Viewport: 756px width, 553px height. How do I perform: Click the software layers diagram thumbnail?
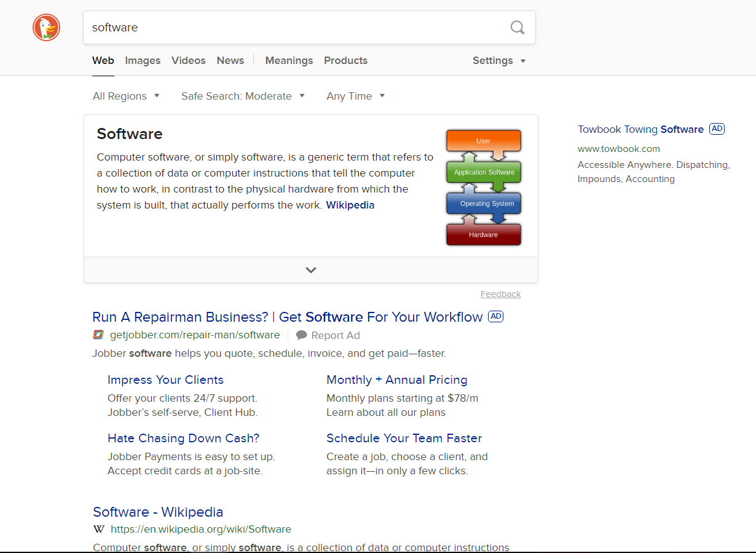[484, 188]
